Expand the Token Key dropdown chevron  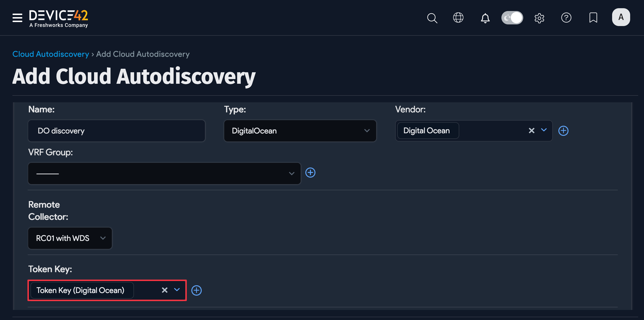177,290
